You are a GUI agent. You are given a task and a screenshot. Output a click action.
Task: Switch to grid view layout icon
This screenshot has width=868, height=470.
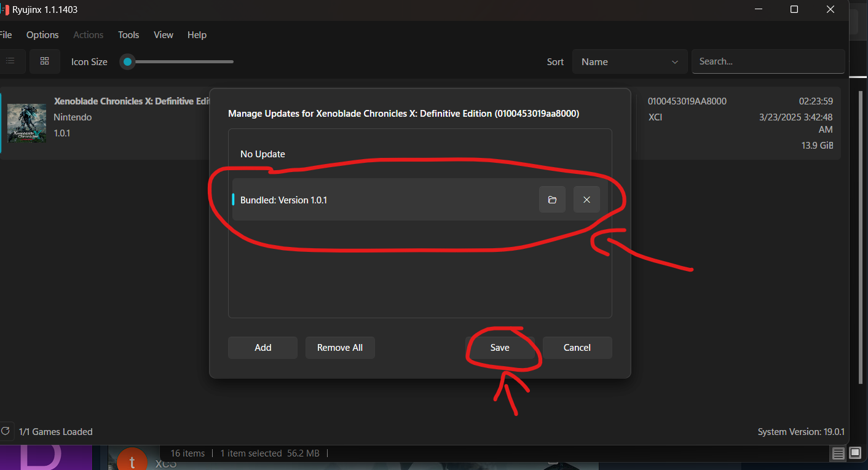(44, 61)
